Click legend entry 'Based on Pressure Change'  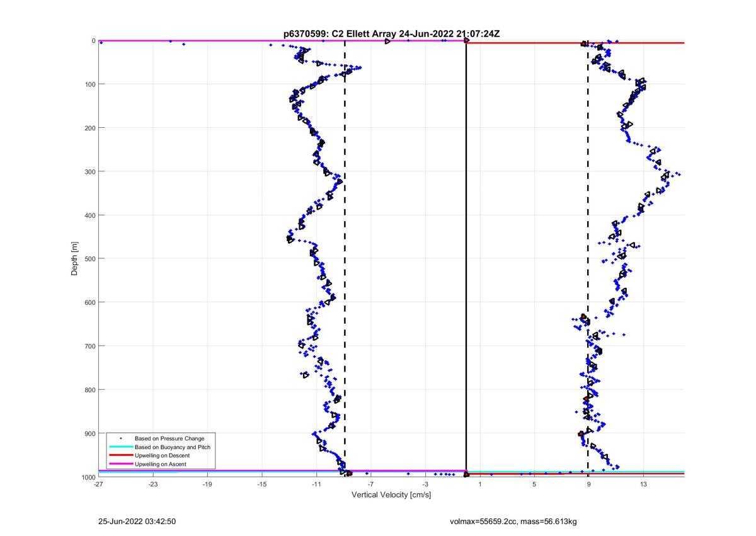pos(169,438)
